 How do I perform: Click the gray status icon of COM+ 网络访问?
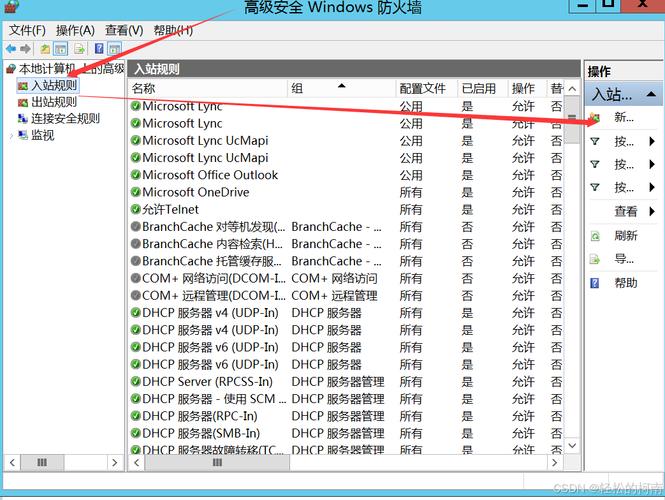coord(136,279)
